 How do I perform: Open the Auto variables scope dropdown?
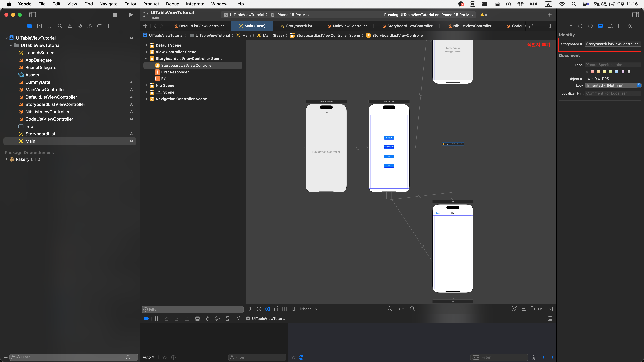[148, 357]
